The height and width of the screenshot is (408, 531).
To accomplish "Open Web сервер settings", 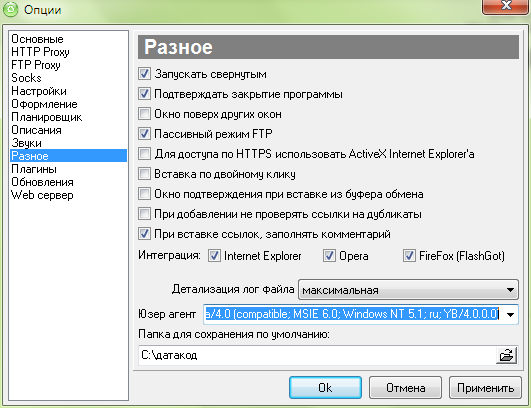I will click(x=42, y=195).
